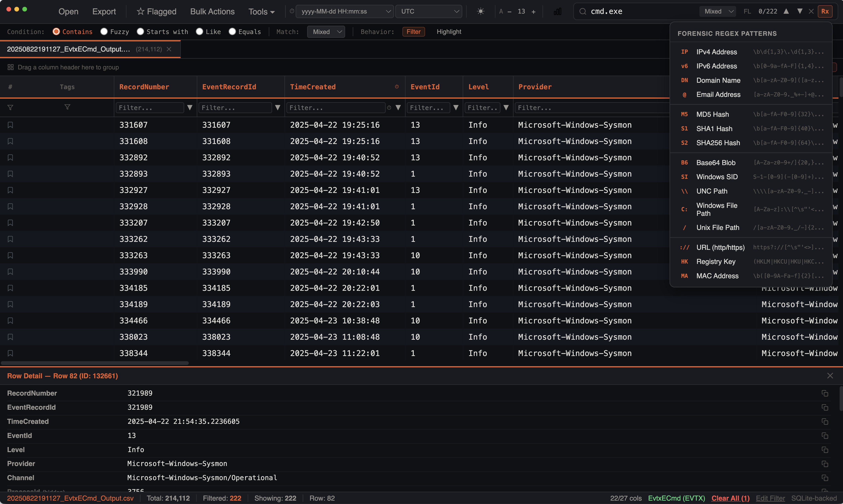Open the histogram chart view
This screenshot has height=504, width=843.
[x=557, y=11]
